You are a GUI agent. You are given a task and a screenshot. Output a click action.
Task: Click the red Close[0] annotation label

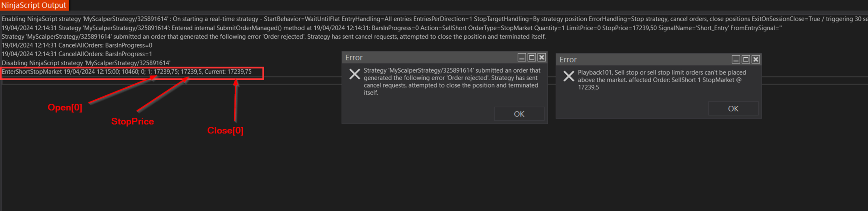click(225, 131)
